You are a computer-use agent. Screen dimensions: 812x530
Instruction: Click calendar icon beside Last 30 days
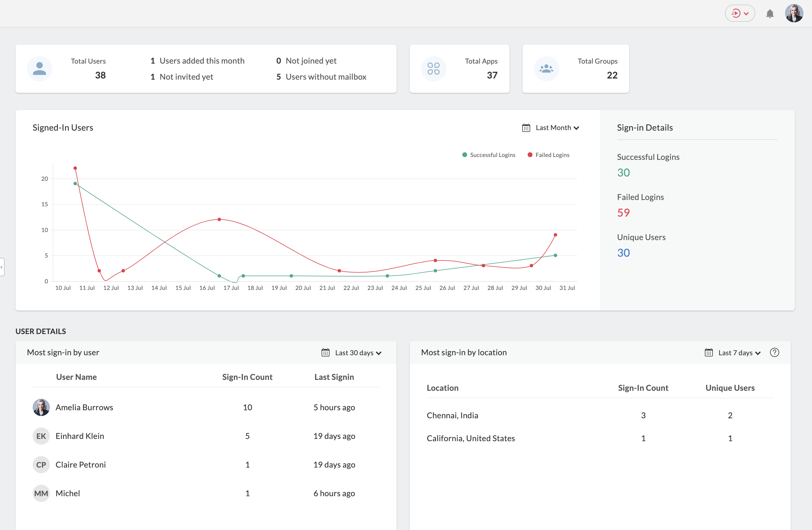click(325, 353)
